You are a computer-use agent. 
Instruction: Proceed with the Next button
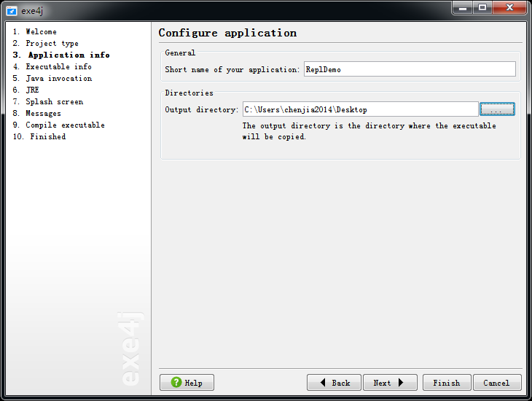[390, 383]
